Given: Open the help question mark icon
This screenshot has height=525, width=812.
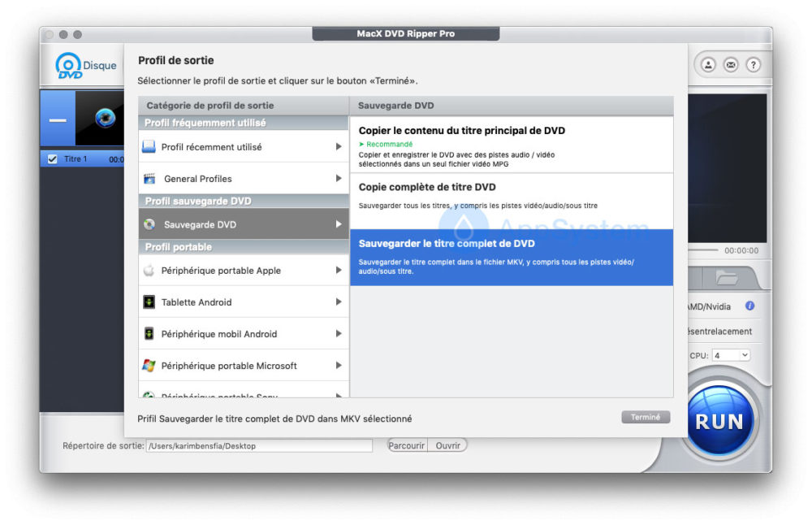Looking at the screenshot, I should point(754,65).
